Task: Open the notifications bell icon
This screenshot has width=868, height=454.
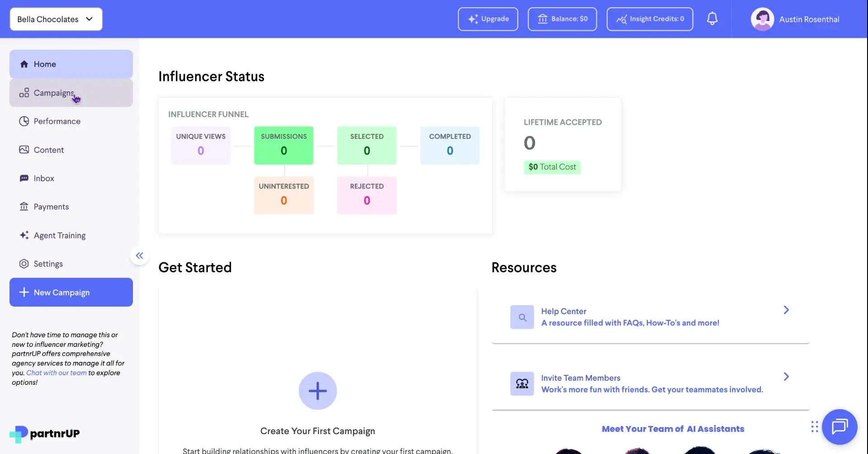Action: click(x=712, y=18)
